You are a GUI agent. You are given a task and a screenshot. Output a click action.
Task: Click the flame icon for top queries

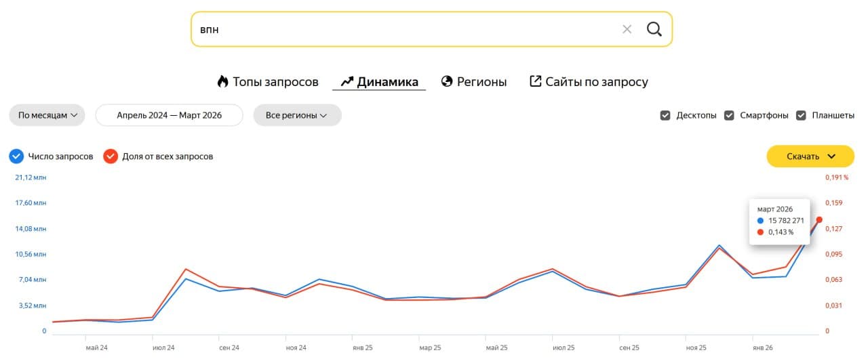coord(222,82)
